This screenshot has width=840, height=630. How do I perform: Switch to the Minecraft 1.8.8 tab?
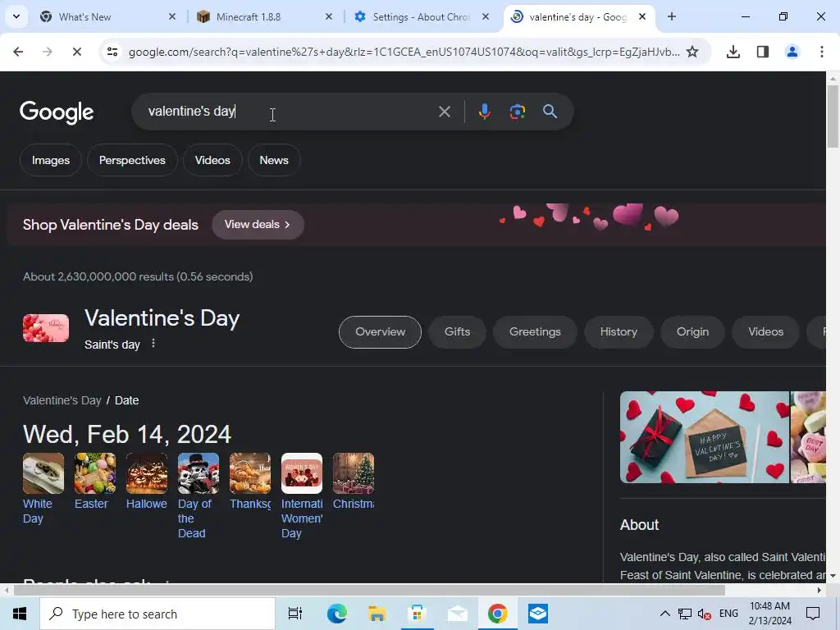coord(265,16)
